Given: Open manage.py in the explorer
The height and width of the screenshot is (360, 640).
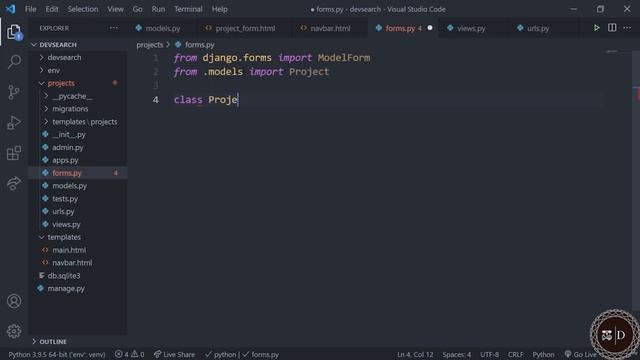Looking at the screenshot, I should click(78, 289).
